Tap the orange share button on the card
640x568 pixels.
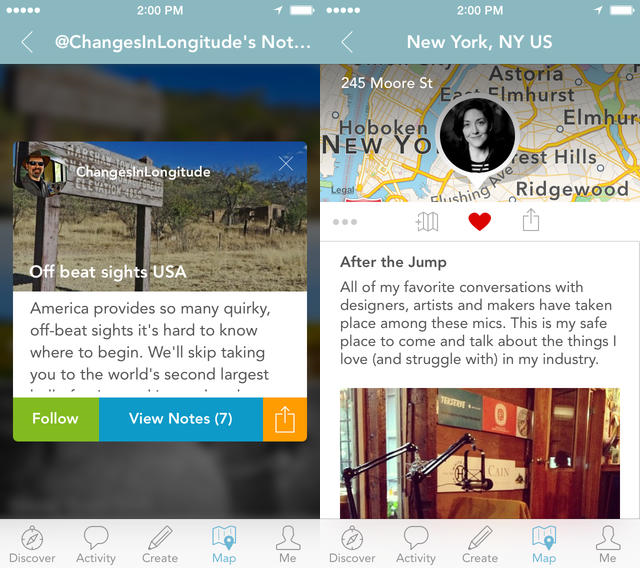pos(285,419)
